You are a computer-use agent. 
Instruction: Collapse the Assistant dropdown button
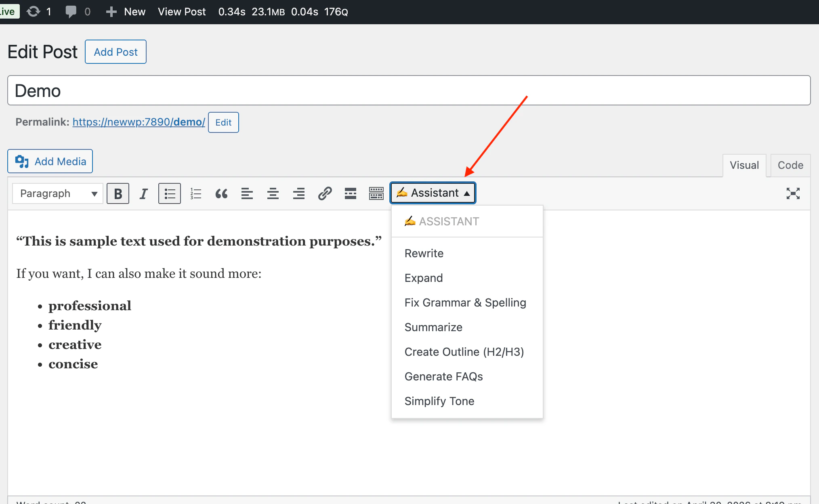(x=433, y=193)
